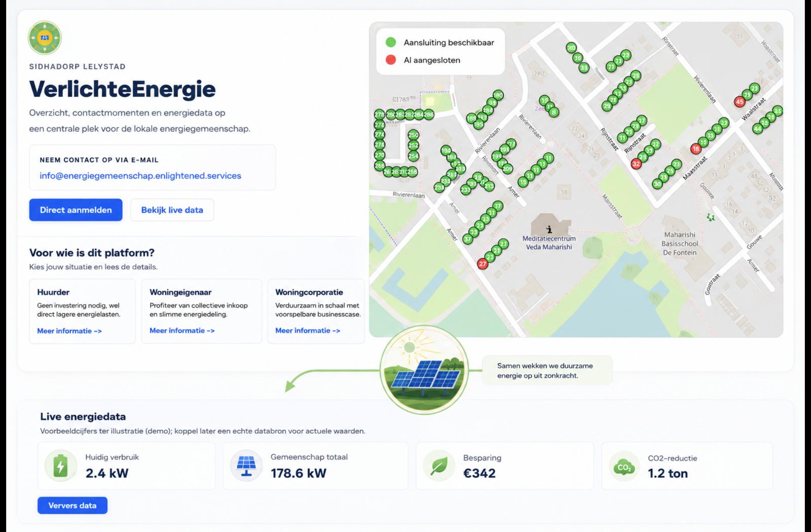Image resolution: width=811 pixels, height=532 pixels.
Task: Click the 'Voor wie is dit platform?' heading
Action: (92, 252)
